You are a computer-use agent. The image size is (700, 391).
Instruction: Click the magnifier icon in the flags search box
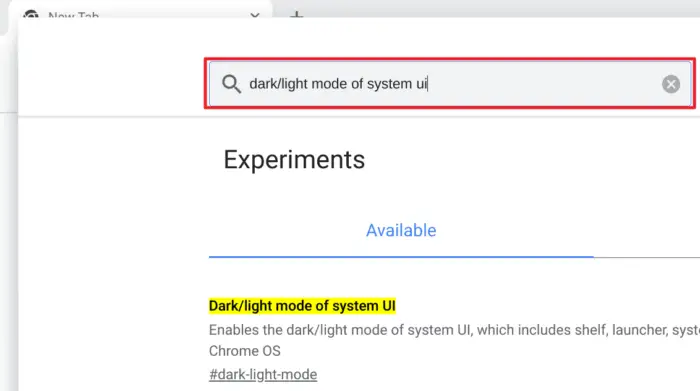click(x=231, y=84)
